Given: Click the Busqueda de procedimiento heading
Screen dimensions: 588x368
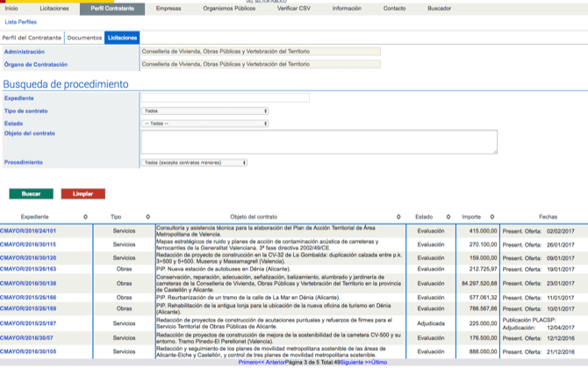Looking at the screenshot, I should click(66, 84).
